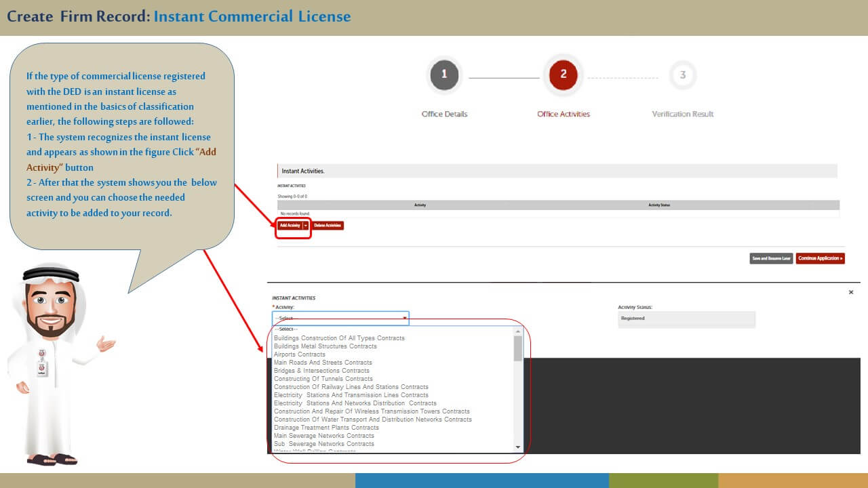868x488 pixels.
Task: Open the Activity select dropdown
Action: click(340, 318)
